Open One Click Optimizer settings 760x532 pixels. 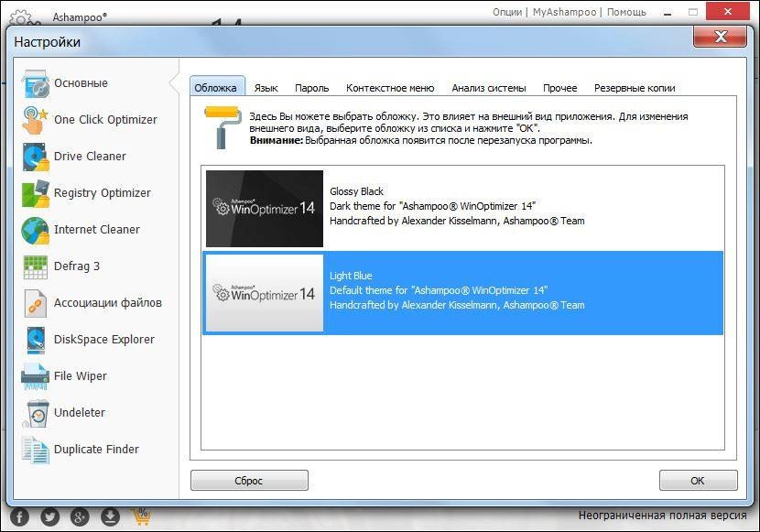click(105, 120)
